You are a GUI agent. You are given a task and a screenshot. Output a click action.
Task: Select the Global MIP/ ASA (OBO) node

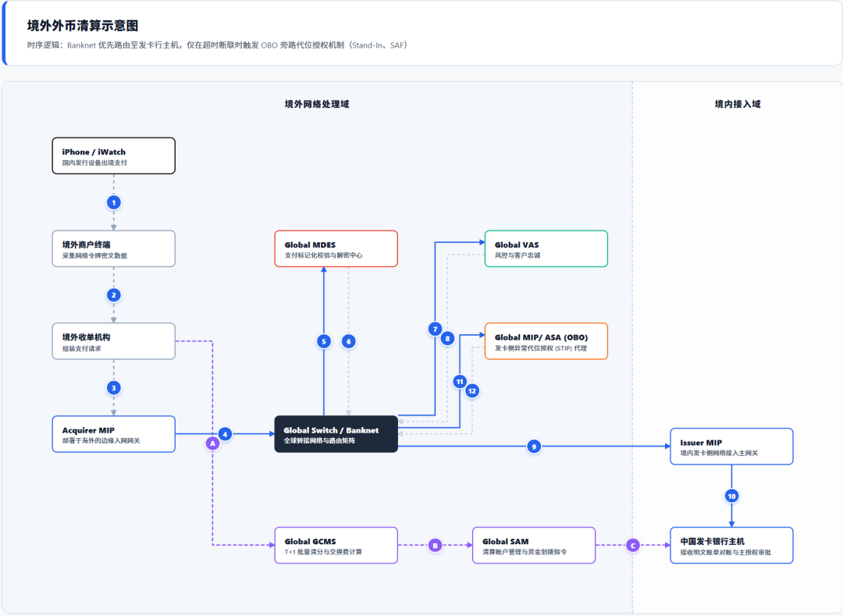coord(546,341)
